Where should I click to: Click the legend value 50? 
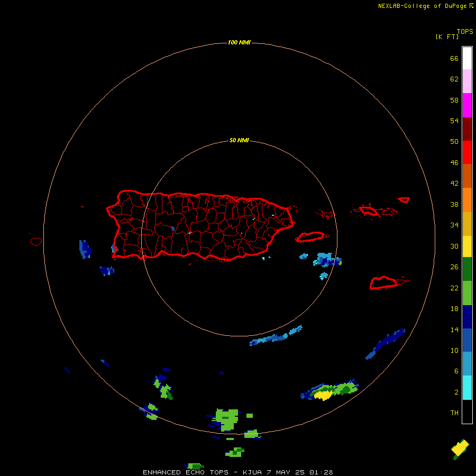(x=454, y=142)
